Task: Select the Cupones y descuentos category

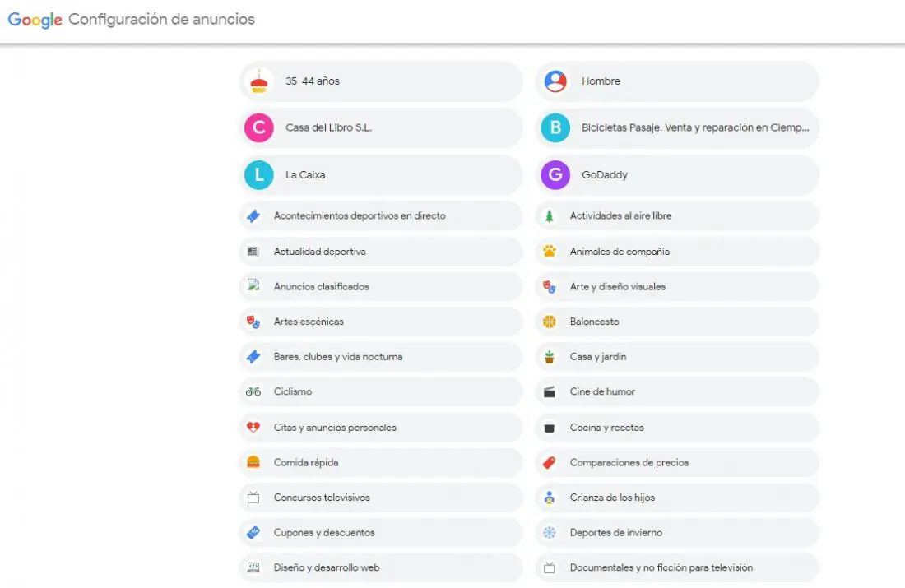Action: coord(381,533)
